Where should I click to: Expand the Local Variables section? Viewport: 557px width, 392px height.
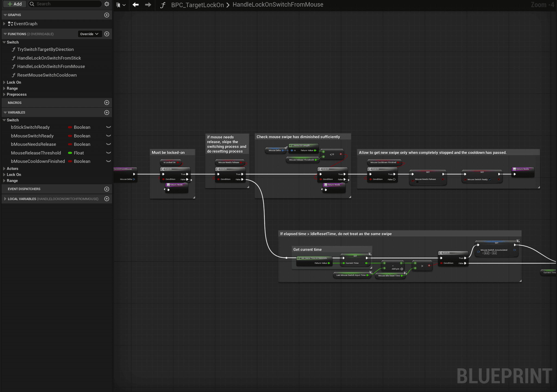pos(5,199)
